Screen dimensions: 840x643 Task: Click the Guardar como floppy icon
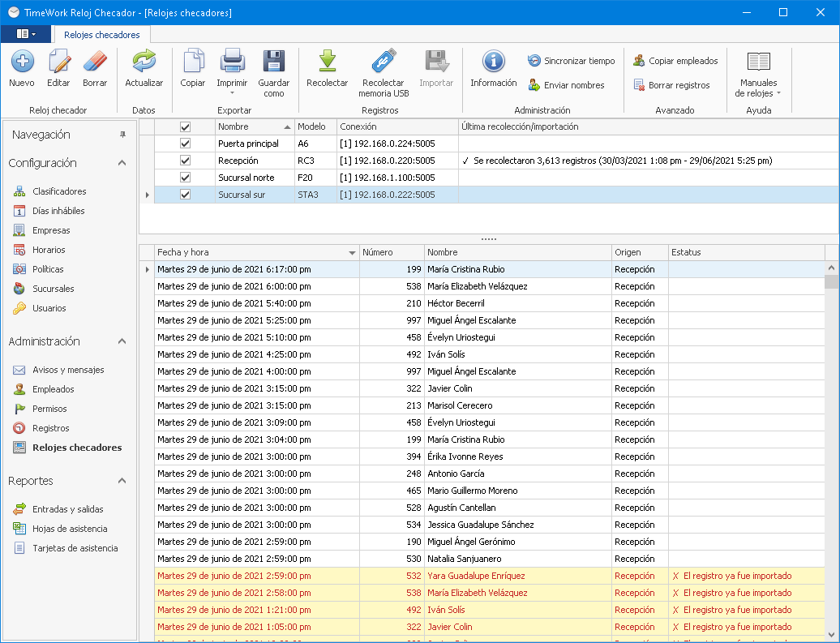tap(274, 62)
